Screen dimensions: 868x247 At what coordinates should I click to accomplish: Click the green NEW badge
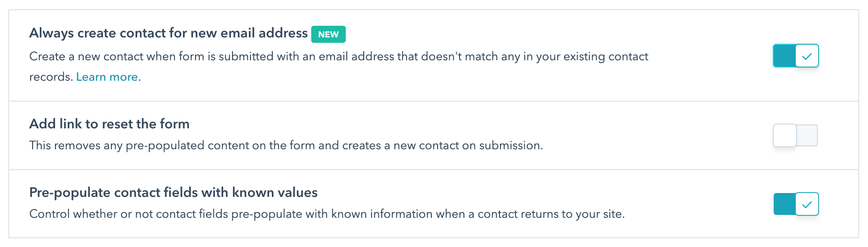[x=328, y=35]
